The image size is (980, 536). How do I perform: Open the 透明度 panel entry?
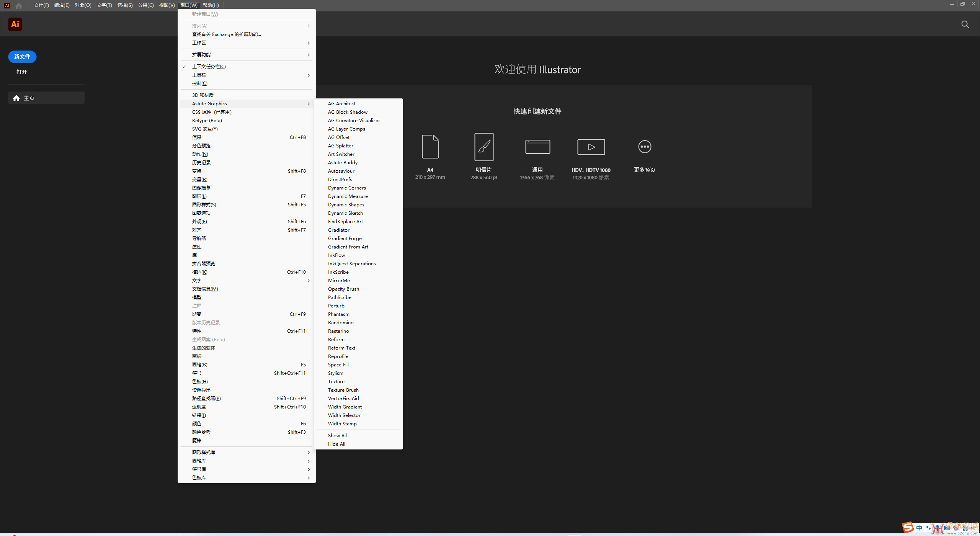247,407
